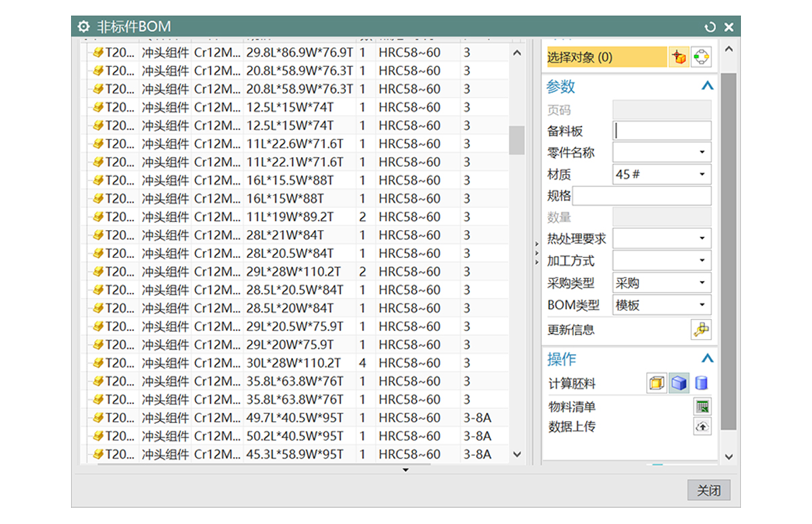Click quantity 4 in row 30L*28W*110.2T
The width and height of the screenshot is (812, 524).
(x=363, y=363)
